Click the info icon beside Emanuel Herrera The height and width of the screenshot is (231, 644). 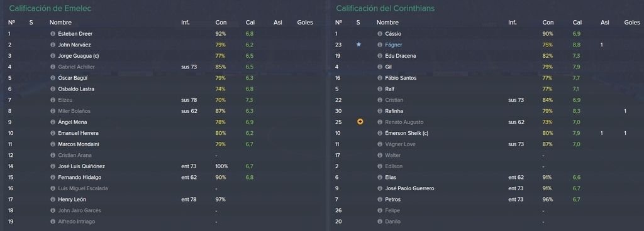(x=53, y=133)
